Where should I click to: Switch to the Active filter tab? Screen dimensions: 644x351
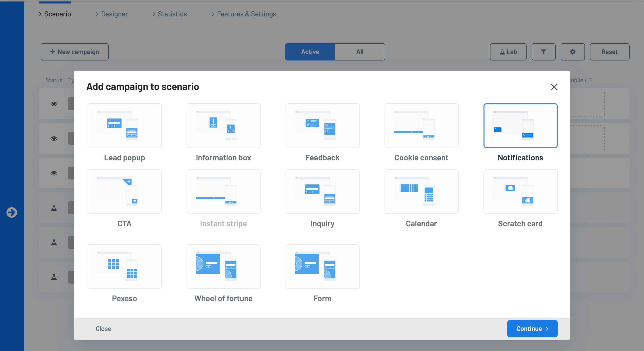[310, 52]
